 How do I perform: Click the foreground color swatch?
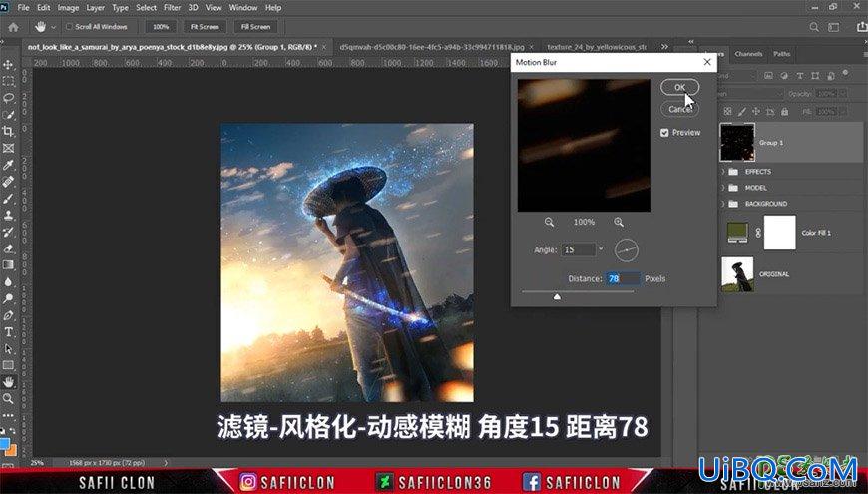click(x=4, y=445)
